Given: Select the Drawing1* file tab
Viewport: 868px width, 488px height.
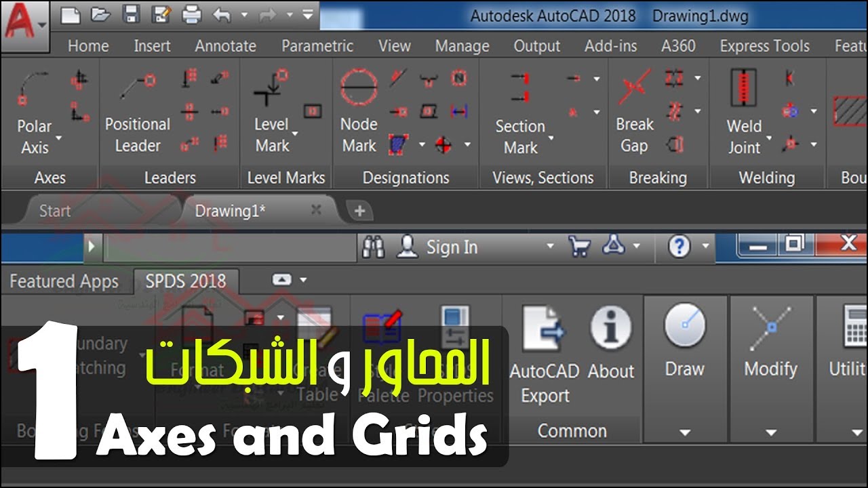Looking at the screenshot, I should tap(231, 211).
